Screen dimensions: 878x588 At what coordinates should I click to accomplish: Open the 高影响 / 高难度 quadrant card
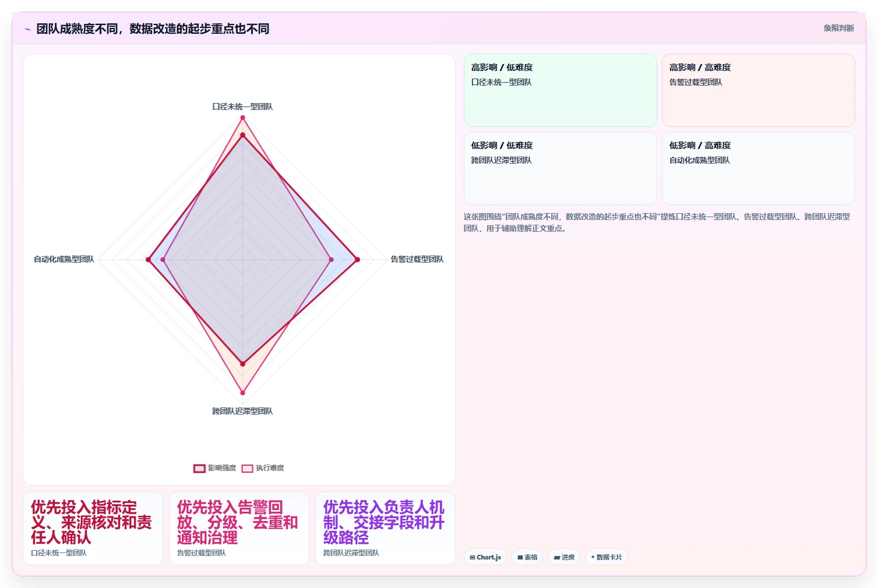(x=759, y=90)
